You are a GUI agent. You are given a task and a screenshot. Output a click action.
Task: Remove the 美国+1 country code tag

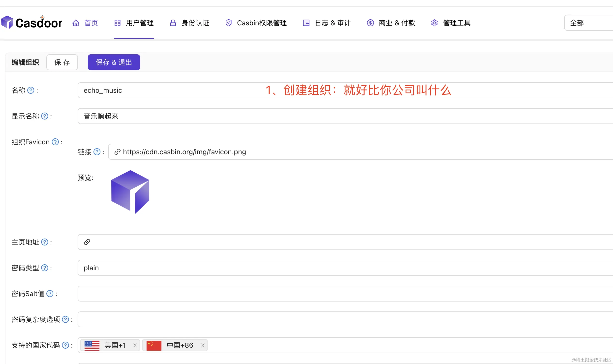click(x=135, y=345)
